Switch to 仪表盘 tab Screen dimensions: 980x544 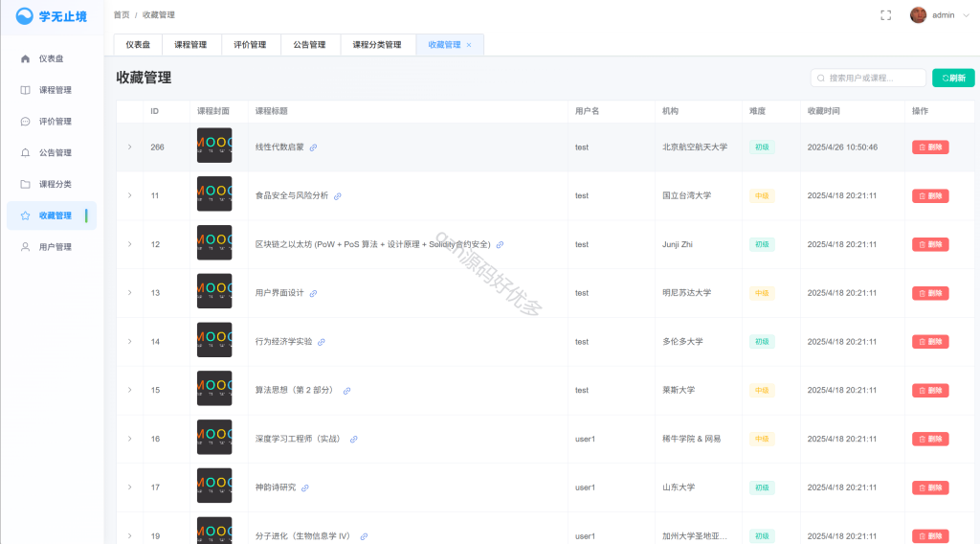point(138,45)
